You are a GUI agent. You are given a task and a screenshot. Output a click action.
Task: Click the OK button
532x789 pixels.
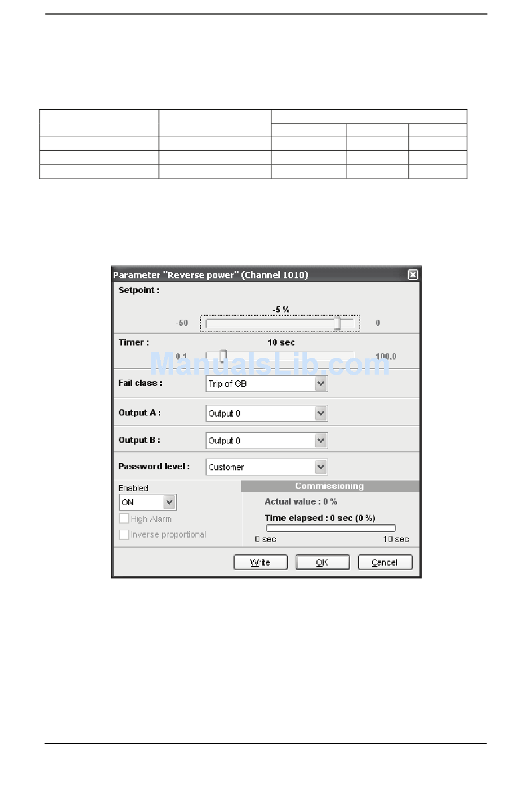click(323, 562)
